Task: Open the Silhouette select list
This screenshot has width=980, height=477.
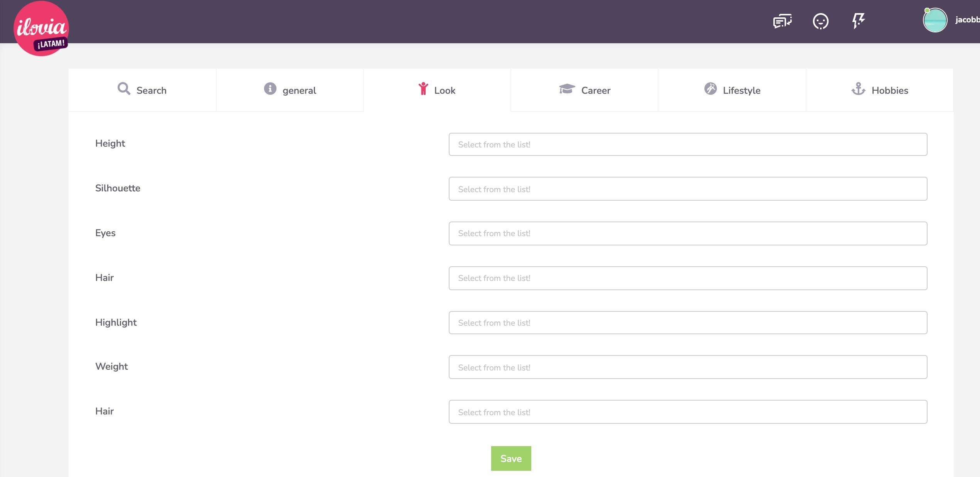Action: [688, 189]
